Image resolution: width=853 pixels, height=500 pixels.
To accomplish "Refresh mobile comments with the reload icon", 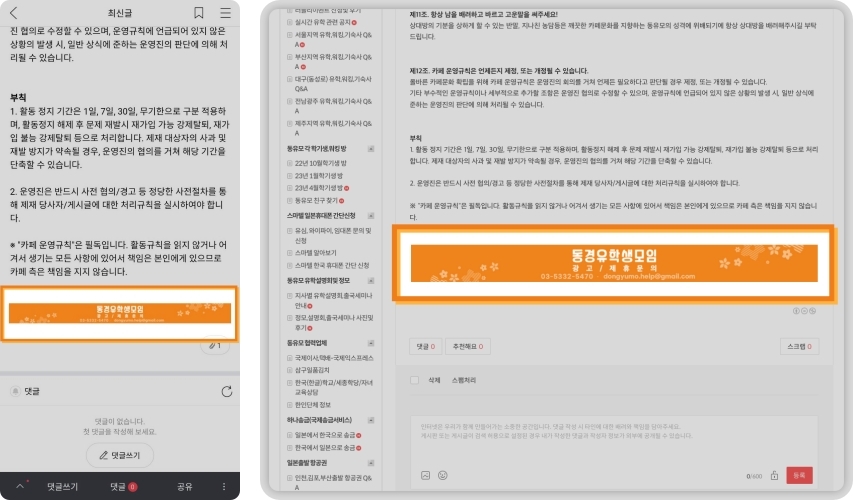I will click(x=227, y=391).
